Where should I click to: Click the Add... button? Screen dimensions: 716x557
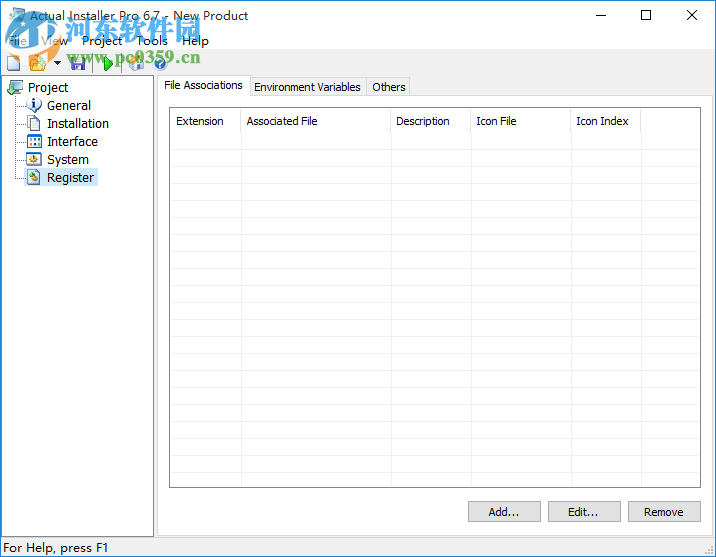[x=504, y=512]
